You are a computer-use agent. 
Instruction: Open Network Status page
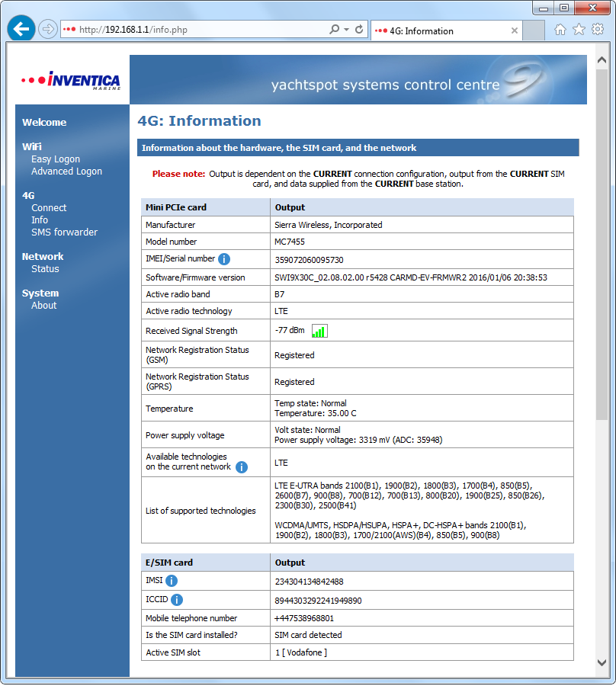point(45,269)
